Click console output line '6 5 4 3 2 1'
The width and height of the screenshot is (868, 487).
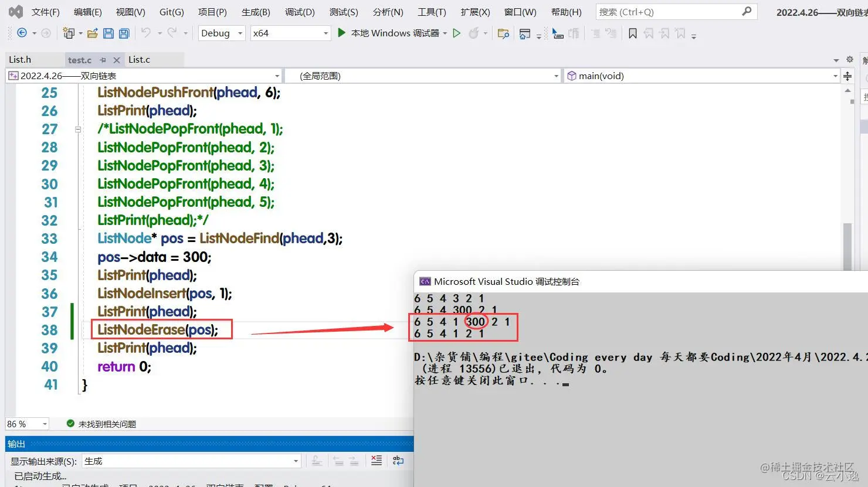pos(449,298)
